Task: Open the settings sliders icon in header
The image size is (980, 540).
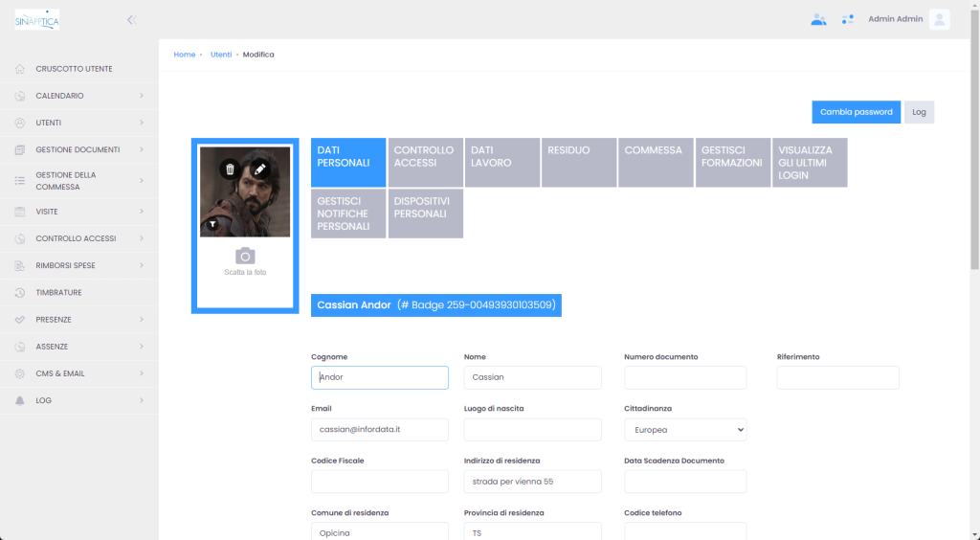Action: (847, 19)
